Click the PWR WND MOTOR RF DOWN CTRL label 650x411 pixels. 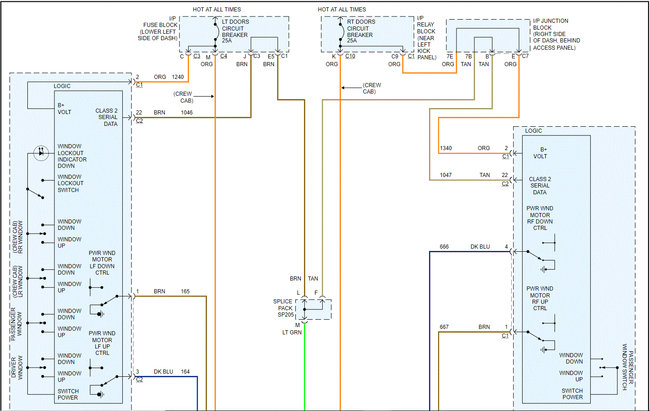pyautogui.click(x=540, y=218)
